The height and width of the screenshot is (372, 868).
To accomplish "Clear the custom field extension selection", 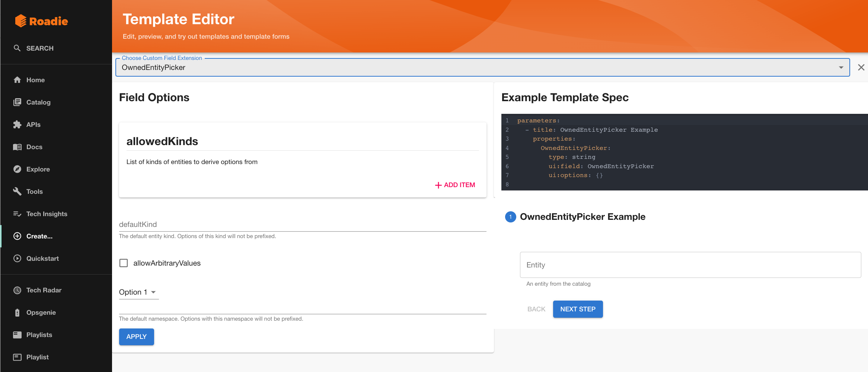I will pyautogui.click(x=861, y=67).
